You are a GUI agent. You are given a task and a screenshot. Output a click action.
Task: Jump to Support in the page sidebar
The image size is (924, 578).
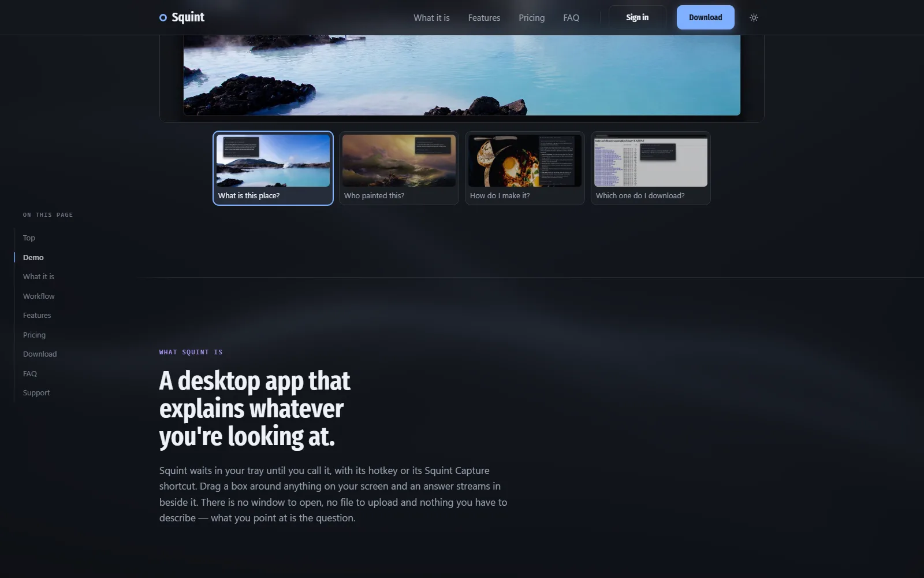(x=36, y=393)
